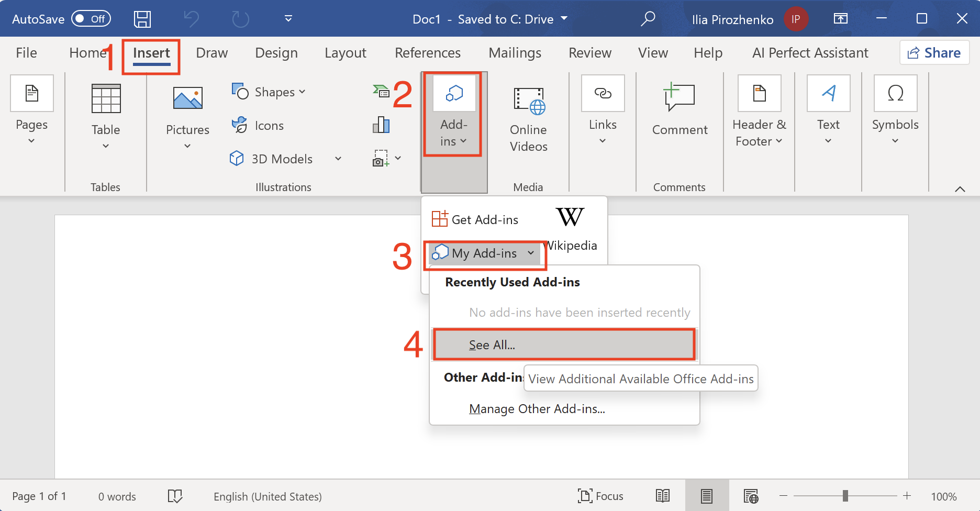
Task: Switch to the Draw tab
Action: click(211, 53)
